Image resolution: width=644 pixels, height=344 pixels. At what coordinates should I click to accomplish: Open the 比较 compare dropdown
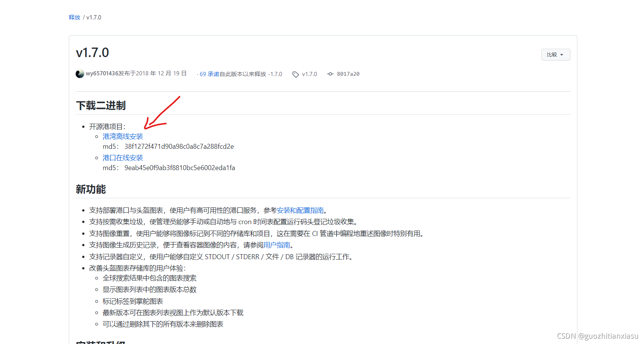(555, 55)
